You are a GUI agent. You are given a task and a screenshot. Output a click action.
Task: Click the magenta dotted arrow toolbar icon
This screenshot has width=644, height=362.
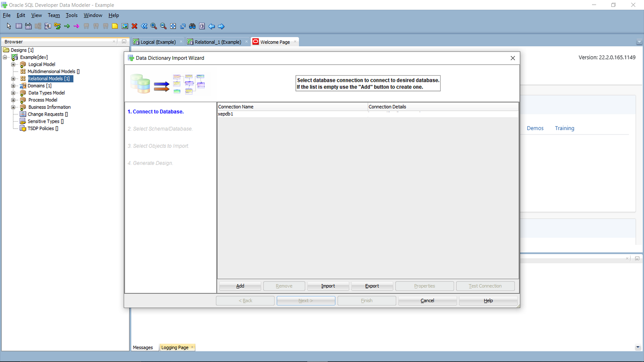[x=76, y=26]
